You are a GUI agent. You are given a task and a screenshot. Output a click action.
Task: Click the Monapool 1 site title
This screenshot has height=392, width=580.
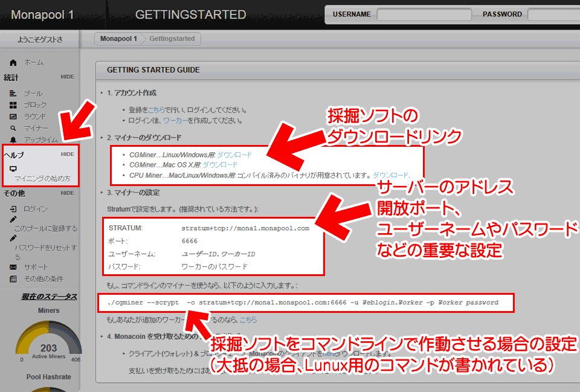click(x=42, y=14)
